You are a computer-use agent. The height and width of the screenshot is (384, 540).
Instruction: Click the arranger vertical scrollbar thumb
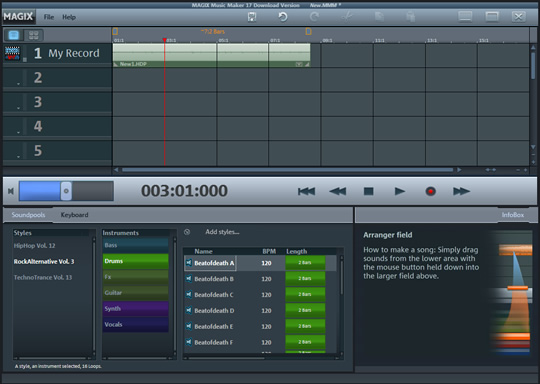click(533, 65)
